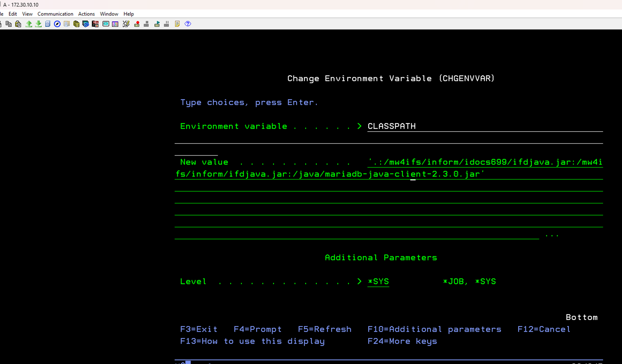This screenshot has height=364, width=622.
Task: Click F10=Additional parameters key label
Action: [x=434, y=329]
